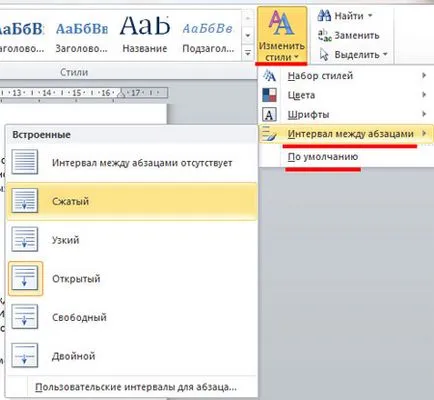The height and width of the screenshot is (400, 434).
Task: Expand the Найти dropdown arrow
Action: coord(370,16)
